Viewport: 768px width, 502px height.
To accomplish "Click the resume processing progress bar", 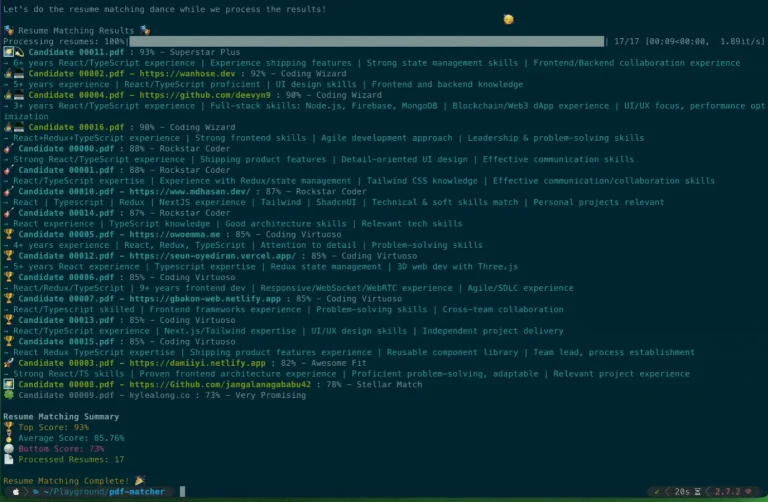I will tap(368, 41).
